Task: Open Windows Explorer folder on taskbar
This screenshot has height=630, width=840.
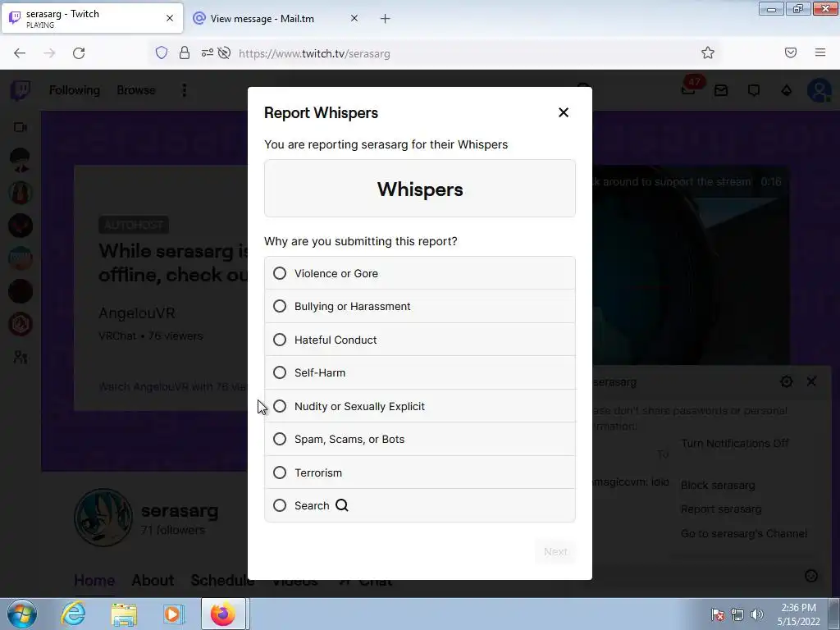Action: 124,614
